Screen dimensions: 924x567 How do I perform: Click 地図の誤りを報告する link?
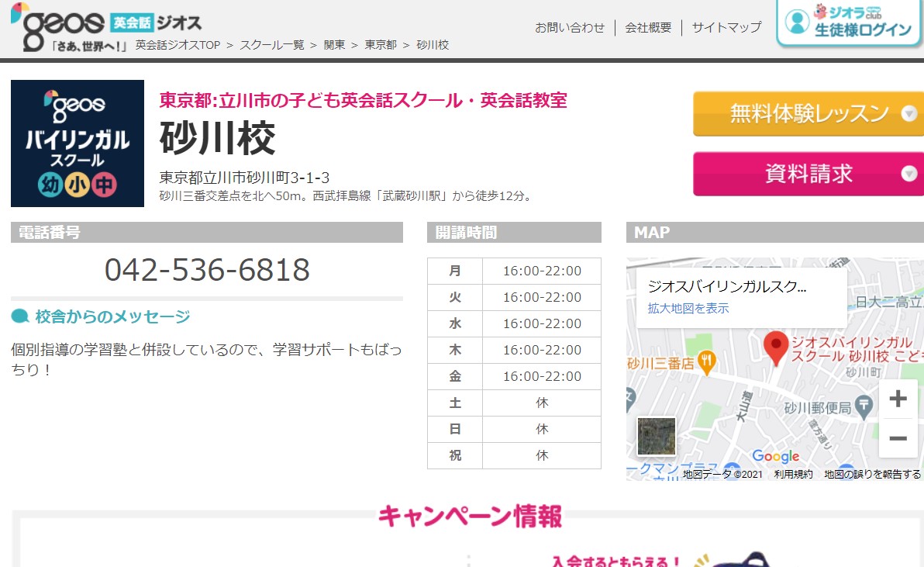tap(872, 474)
